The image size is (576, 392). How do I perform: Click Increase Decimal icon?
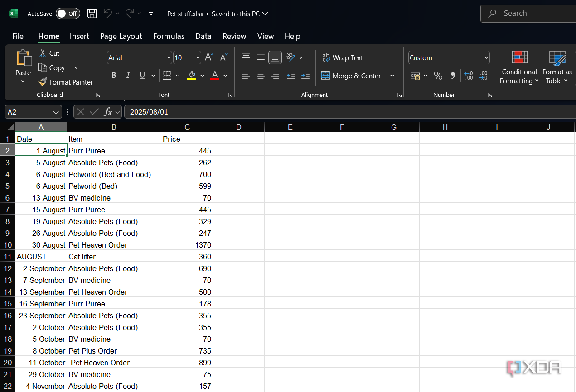(x=469, y=76)
